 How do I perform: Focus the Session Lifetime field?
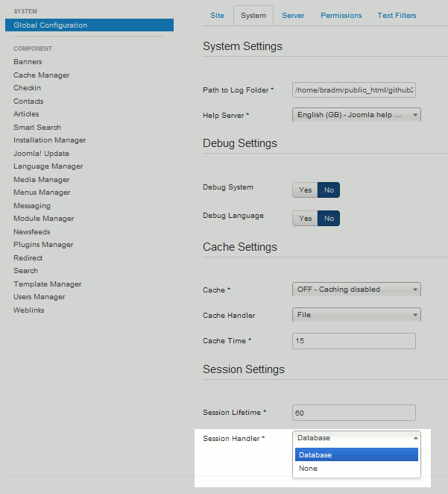(x=354, y=413)
